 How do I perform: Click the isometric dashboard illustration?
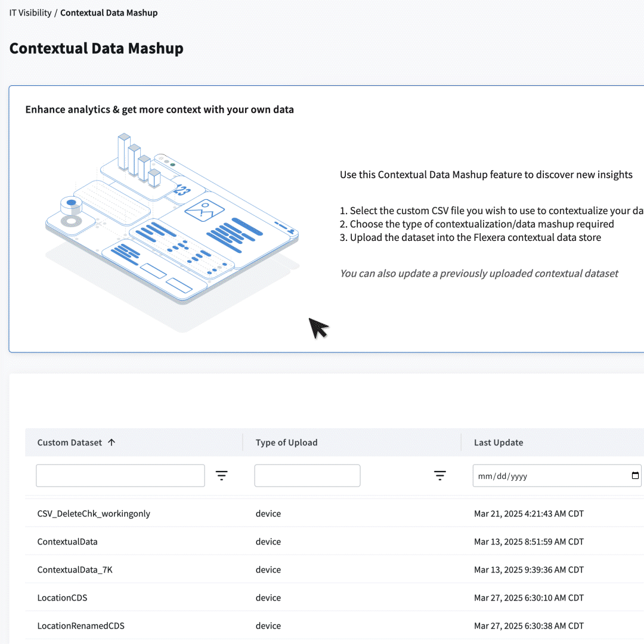(172, 227)
